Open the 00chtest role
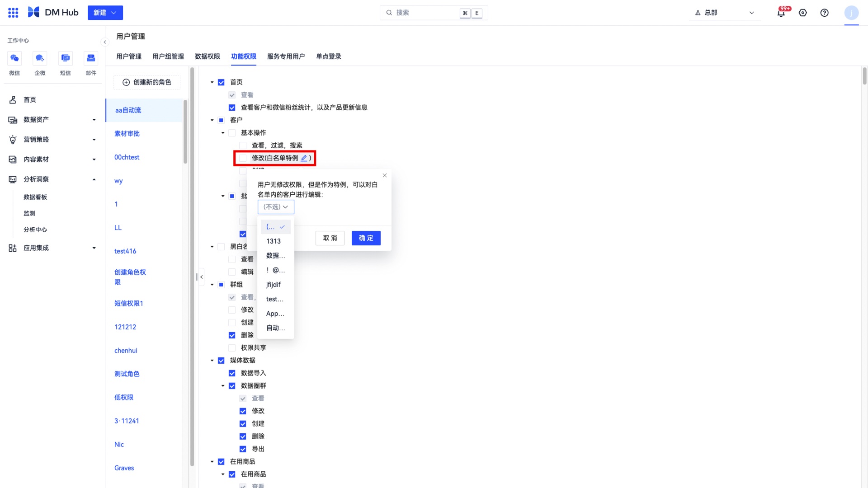Screen dimensions: 868x488 tap(127, 157)
